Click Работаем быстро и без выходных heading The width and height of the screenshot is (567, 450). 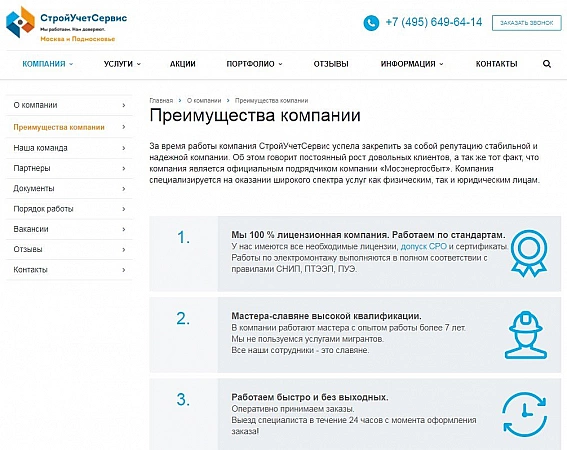(x=310, y=397)
